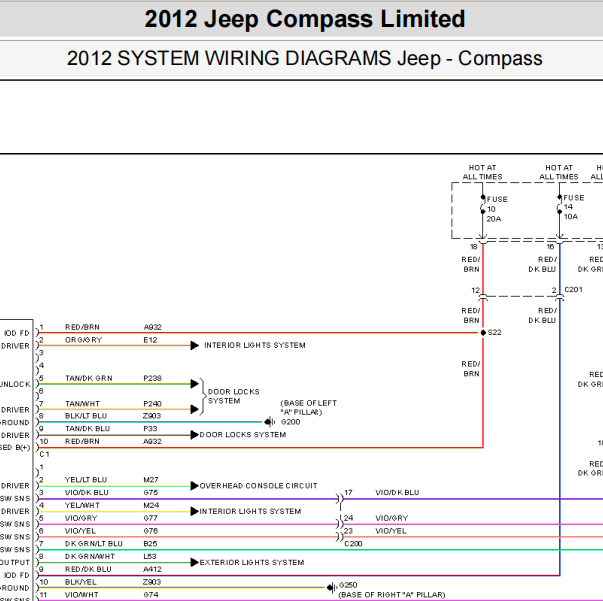Click pin 17 at connector C200
The height and width of the screenshot is (601, 603).
(x=348, y=493)
